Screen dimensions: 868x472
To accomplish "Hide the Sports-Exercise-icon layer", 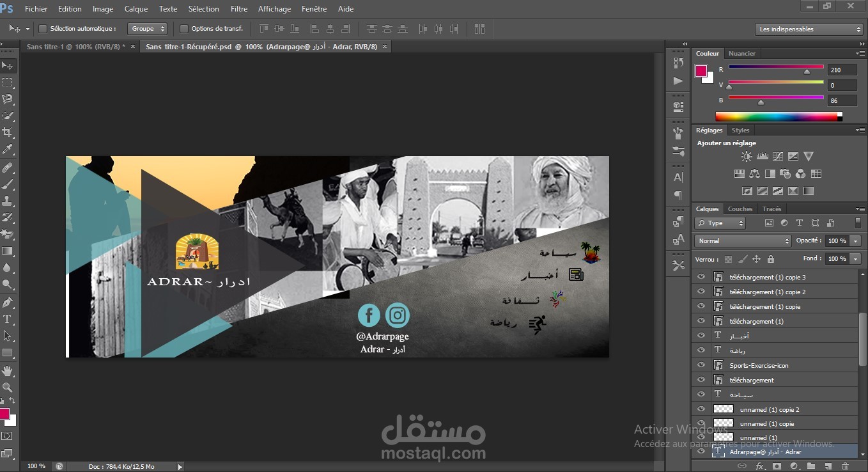I will point(701,365).
